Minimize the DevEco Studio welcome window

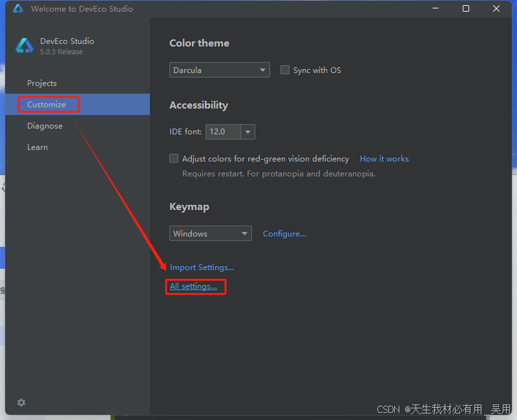point(436,8)
